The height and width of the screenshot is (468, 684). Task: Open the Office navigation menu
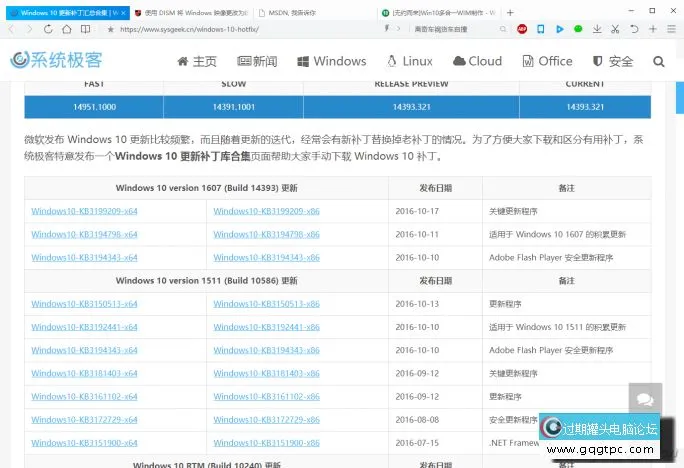(547, 61)
